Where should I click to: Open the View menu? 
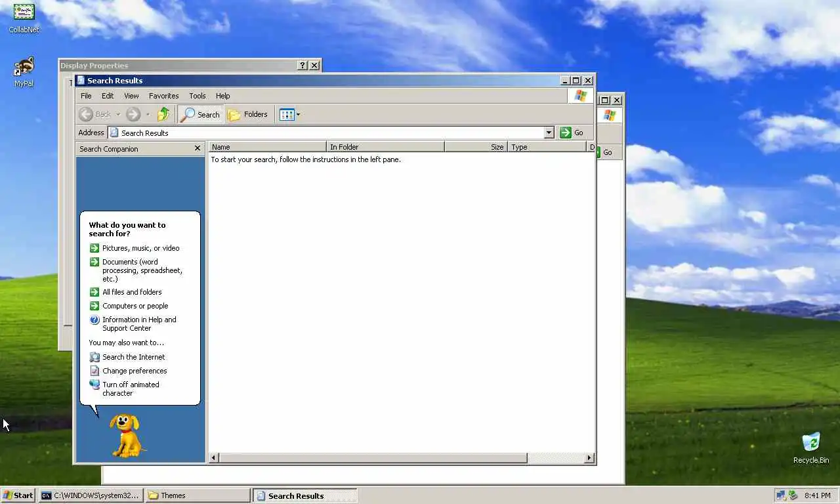tap(131, 96)
